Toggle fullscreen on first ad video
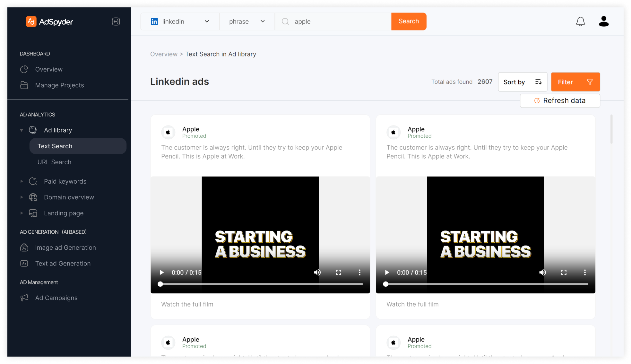The width and height of the screenshot is (631, 364). (338, 273)
